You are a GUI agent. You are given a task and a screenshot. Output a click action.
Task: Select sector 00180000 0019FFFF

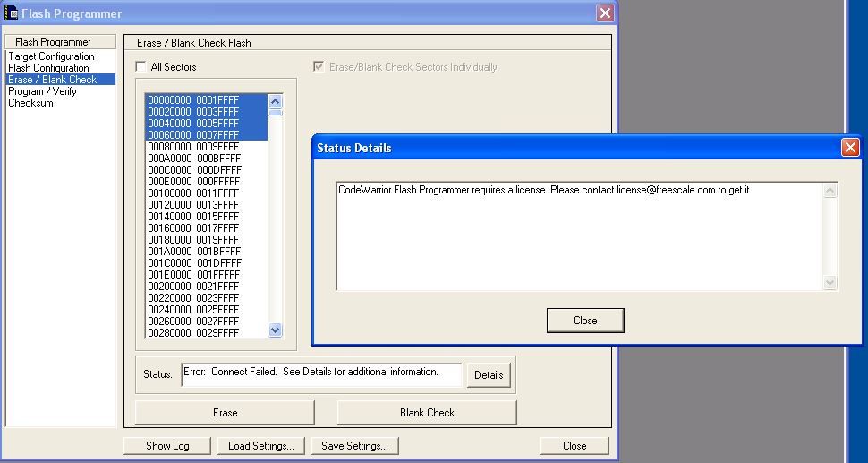[207, 240]
